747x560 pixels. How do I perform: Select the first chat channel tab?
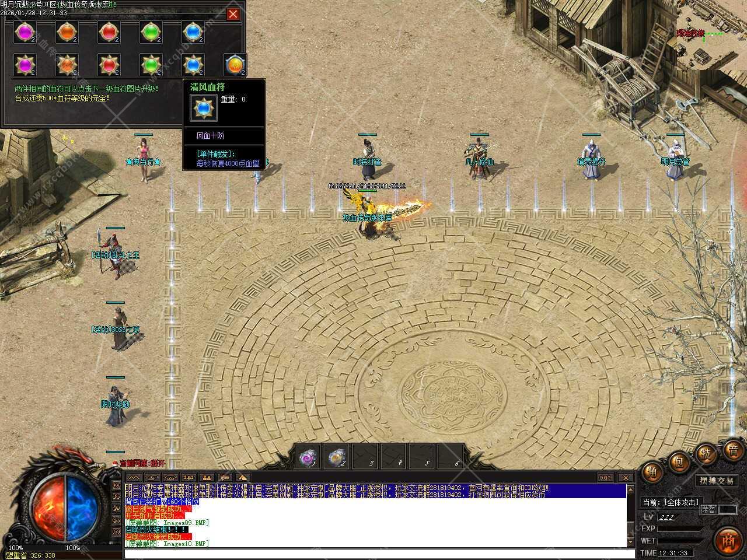[134, 478]
